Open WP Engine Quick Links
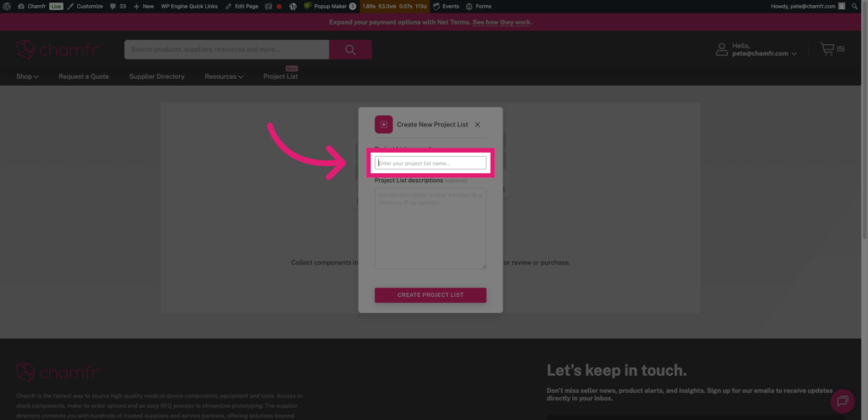868x420 pixels. (189, 6)
